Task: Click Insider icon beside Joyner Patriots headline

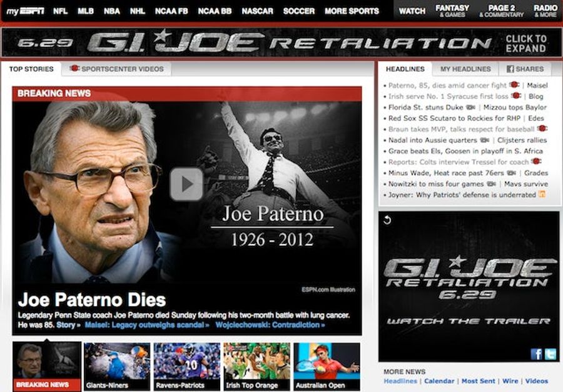Action: coord(542,194)
